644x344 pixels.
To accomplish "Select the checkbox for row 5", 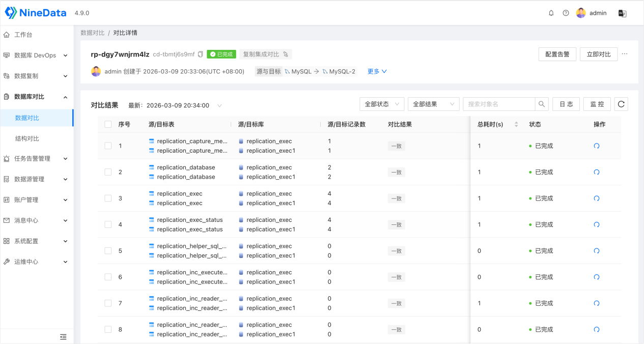I will click(108, 251).
